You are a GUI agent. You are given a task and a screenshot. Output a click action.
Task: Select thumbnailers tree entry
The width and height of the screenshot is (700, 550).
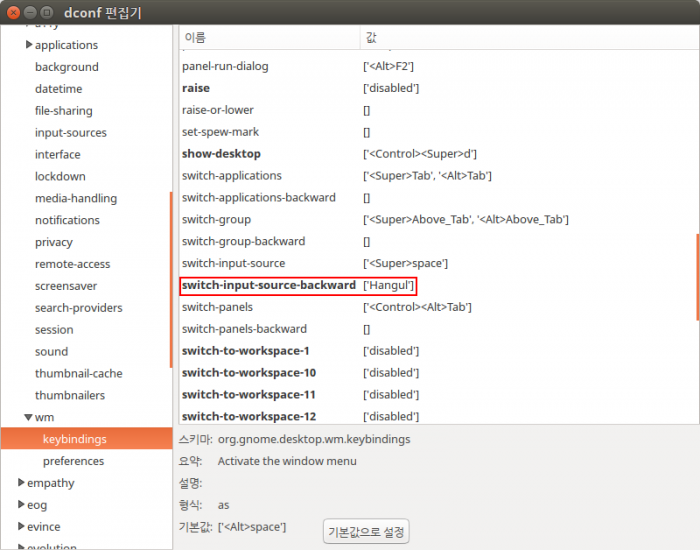[70, 395]
